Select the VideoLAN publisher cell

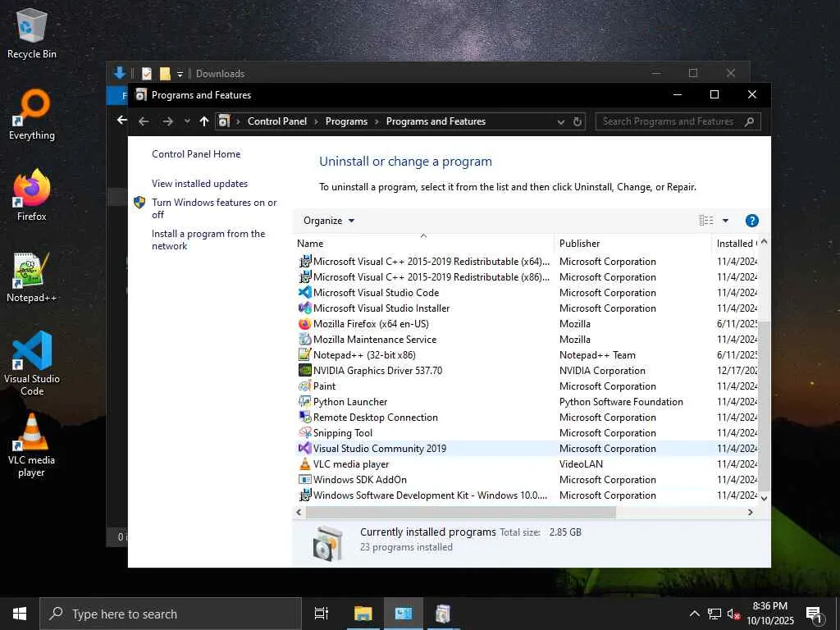click(581, 464)
